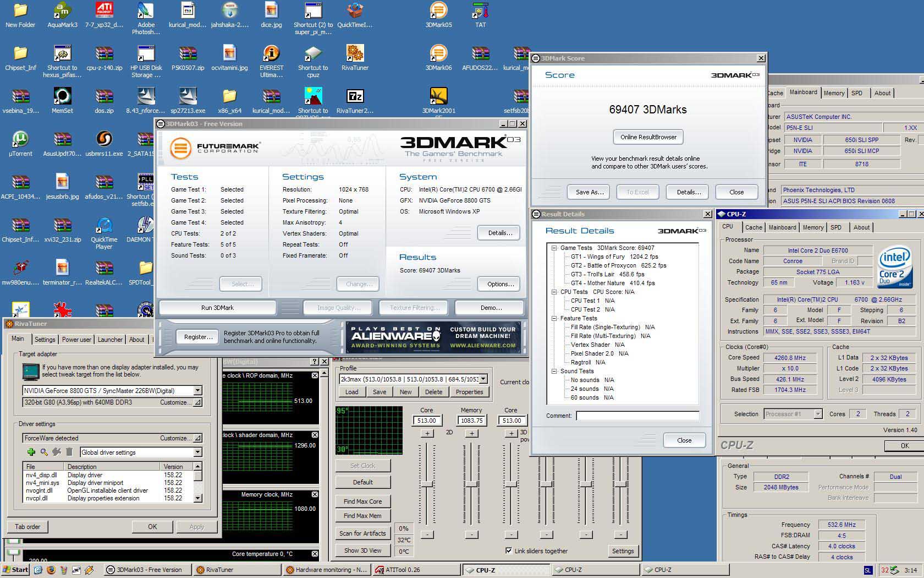
Task: Click Find Max Core in ATITool
Action: point(362,501)
